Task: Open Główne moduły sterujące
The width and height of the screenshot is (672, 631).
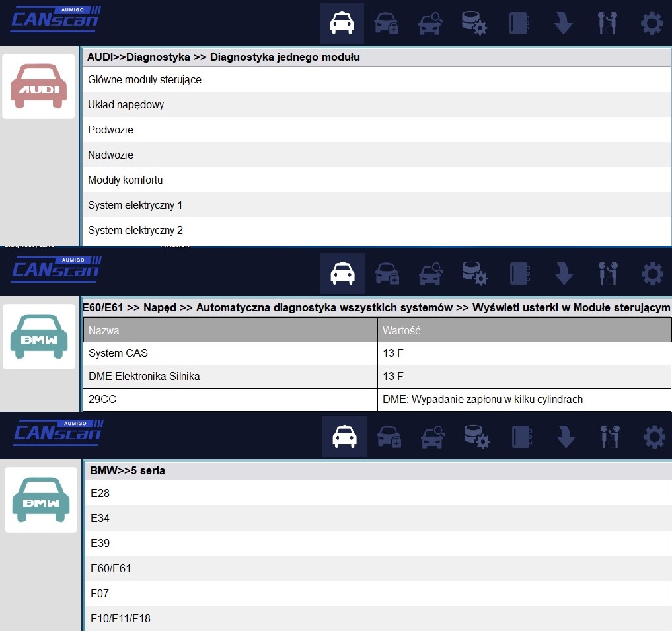Action: (377, 79)
